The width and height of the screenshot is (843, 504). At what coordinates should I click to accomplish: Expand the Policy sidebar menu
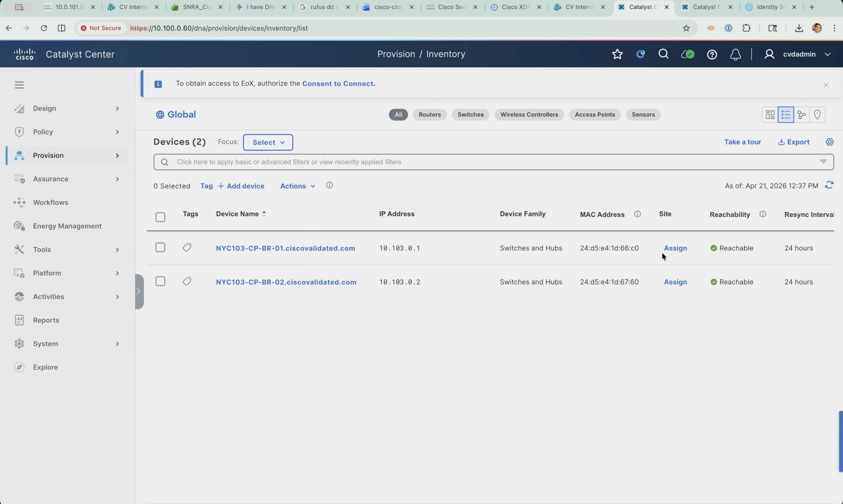click(67, 132)
